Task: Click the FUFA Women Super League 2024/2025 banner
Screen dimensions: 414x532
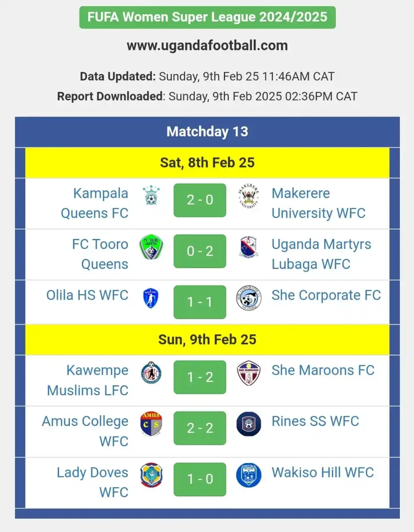Action: point(207,17)
